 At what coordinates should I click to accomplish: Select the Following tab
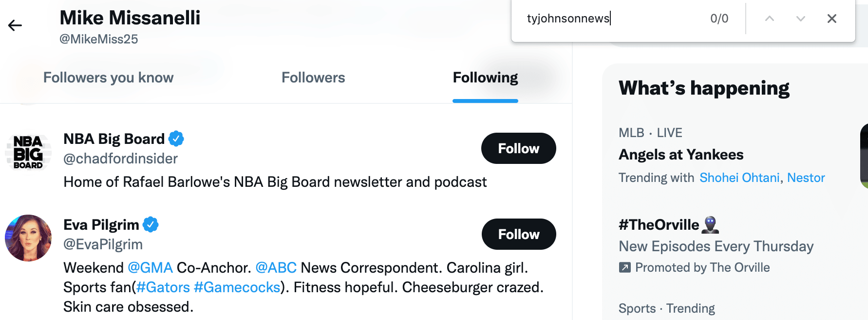click(485, 78)
